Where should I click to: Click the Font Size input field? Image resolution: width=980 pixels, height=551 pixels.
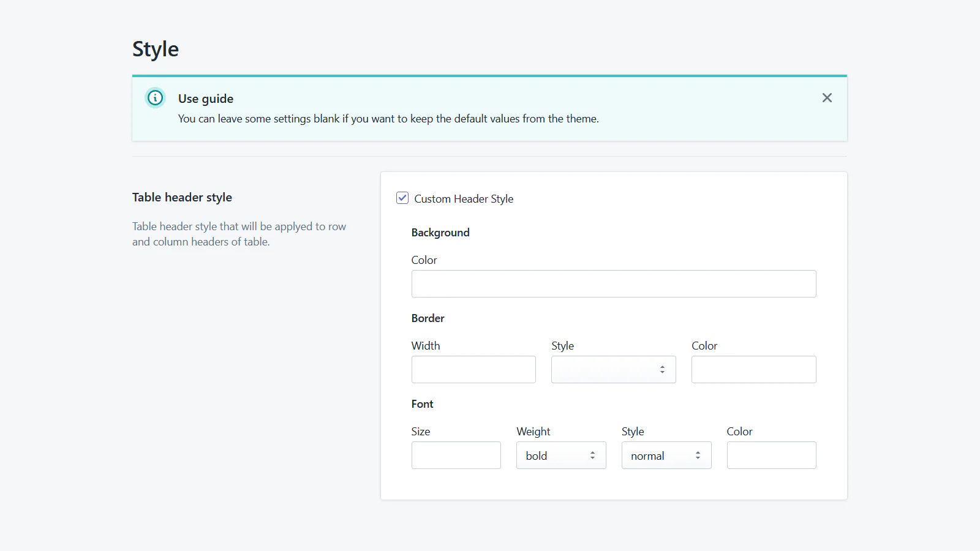coord(456,455)
